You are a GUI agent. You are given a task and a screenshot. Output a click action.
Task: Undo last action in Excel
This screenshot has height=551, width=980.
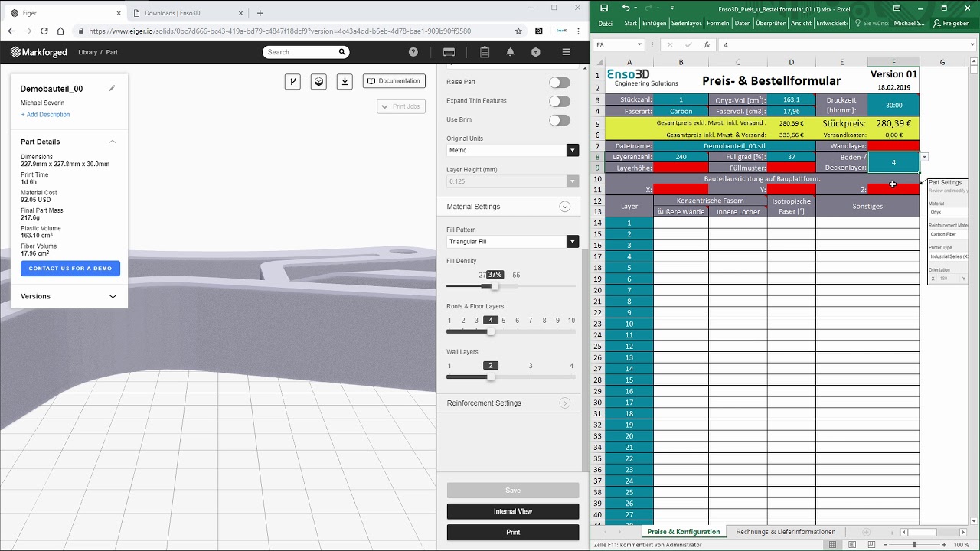click(x=626, y=8)
